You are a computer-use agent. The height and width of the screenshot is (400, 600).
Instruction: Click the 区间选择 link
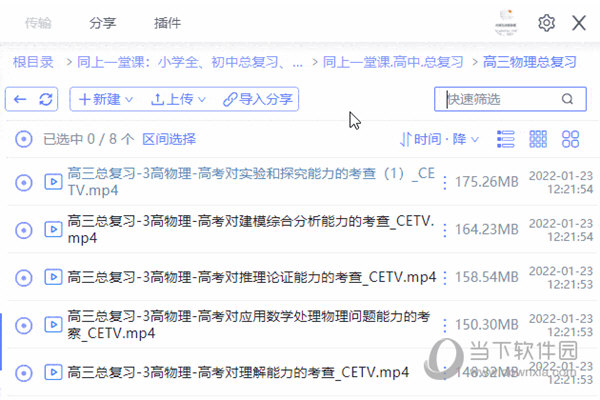(169, 139)
